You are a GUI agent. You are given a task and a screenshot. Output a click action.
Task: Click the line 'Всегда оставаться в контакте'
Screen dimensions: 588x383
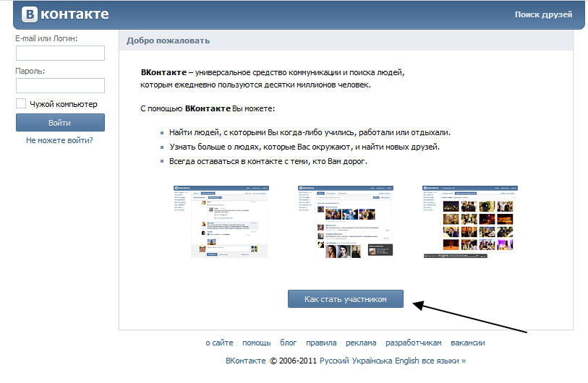(x=268, y=161)
